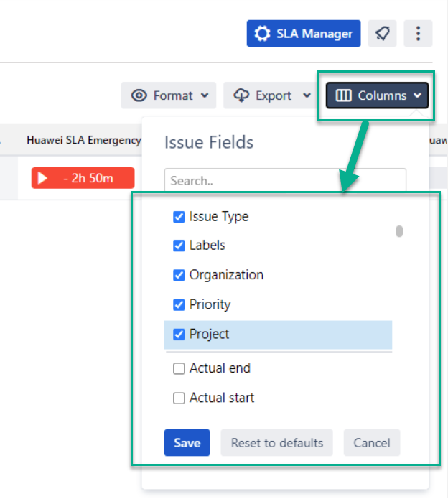Click Reset to defaults button
448x499 pixels.
276,443
